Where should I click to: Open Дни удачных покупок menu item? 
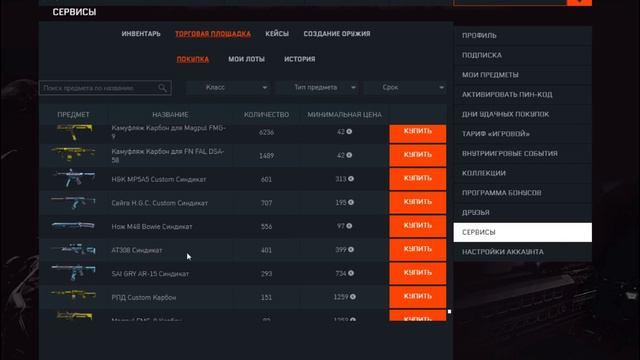pyautogui.click(x=522, y=114)
